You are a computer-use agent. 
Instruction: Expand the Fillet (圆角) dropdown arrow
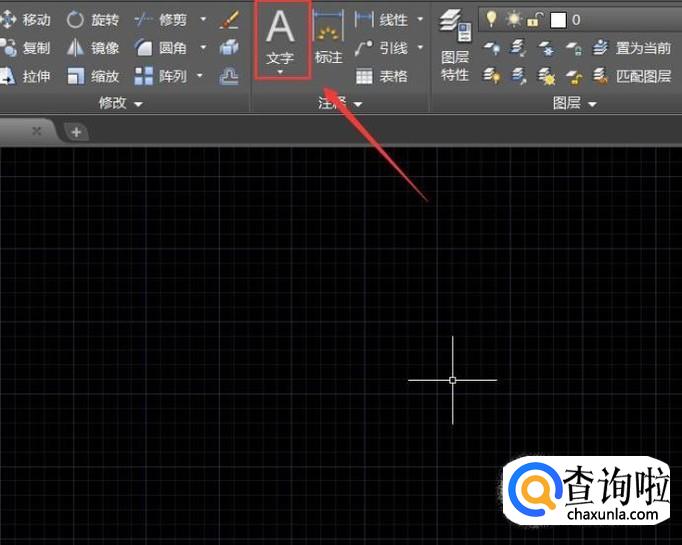pos(203,47)
